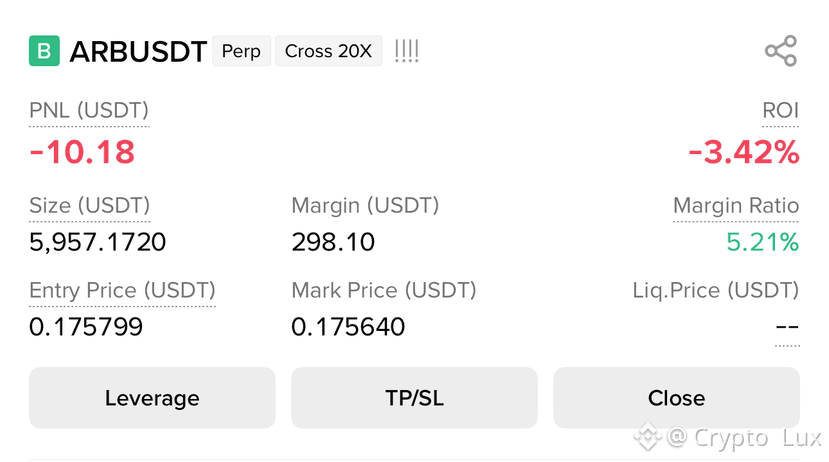Tap the 5.21% margin ratio value
Image resolution: width=829 pixels, height=462 pixels.
(x=762, y=242)
